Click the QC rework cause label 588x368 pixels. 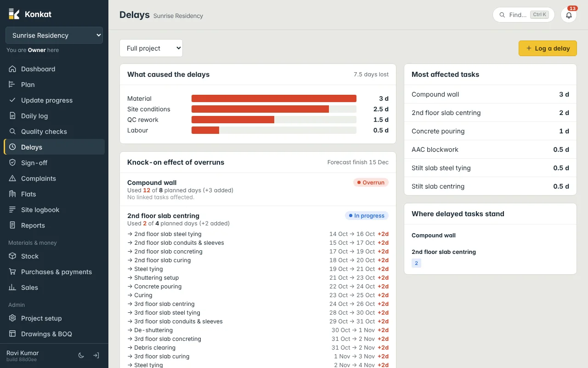[143, 120]
